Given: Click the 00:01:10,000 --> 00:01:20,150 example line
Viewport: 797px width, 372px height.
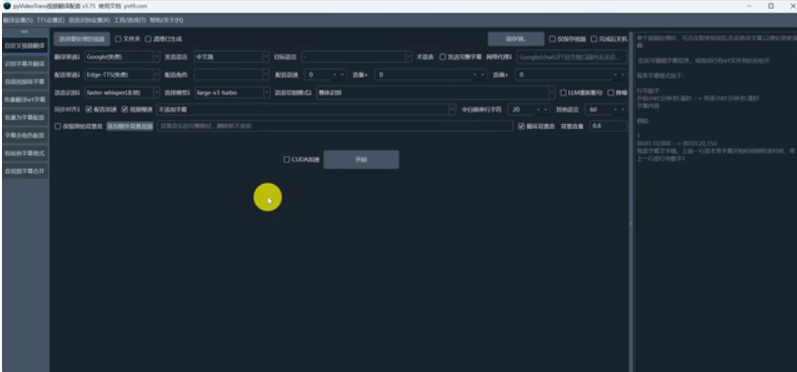Looking at the screenshot, I should (x=677, y=143).
